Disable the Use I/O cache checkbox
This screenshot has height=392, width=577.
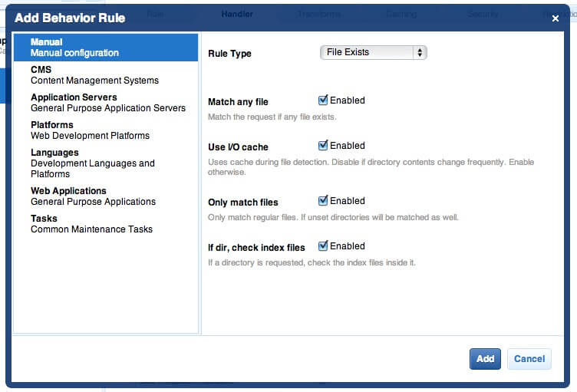(x=323, y=146)
